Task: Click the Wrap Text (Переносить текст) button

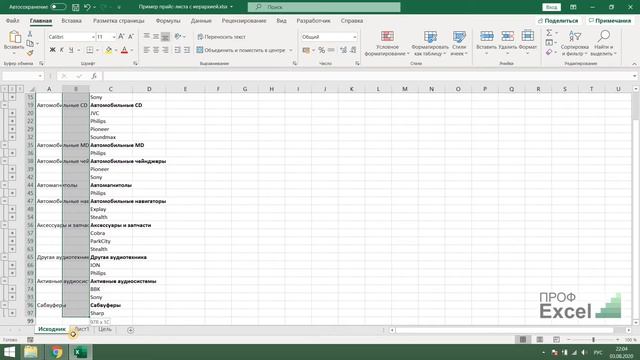Action: 221,37
